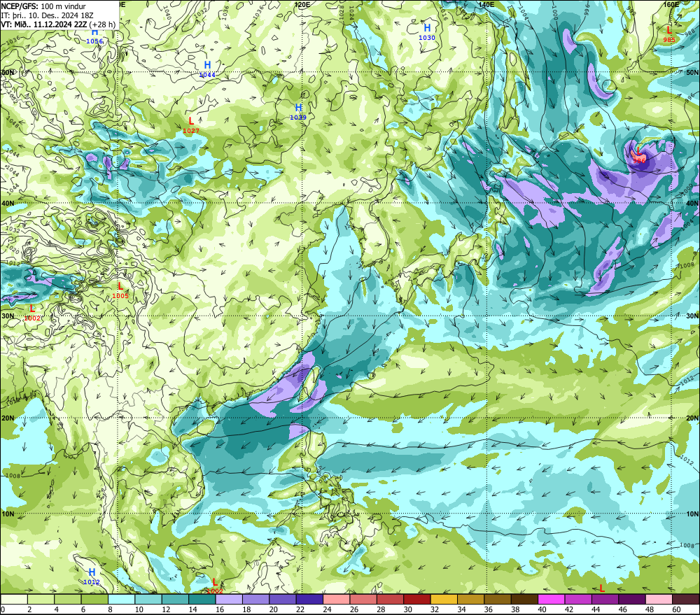Click the 140E longitude label

pyautogui.click(x=486, y=4)
